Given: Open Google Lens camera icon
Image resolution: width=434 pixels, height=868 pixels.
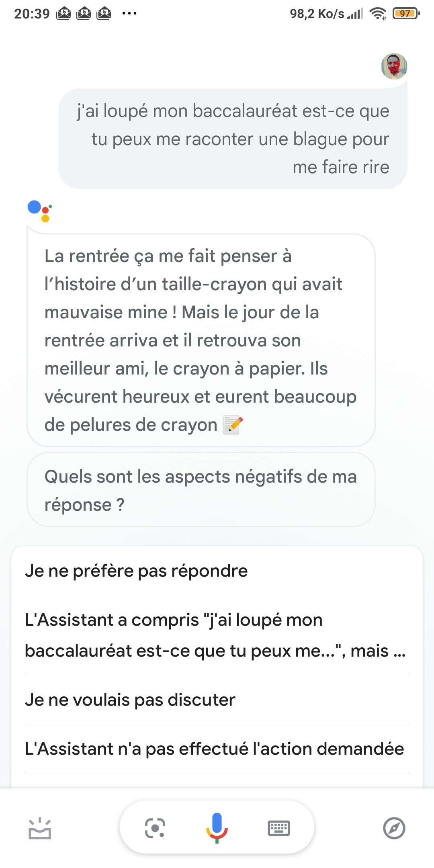Looking at the screenshot, I should pyautogui.click(x=155, y=828).
